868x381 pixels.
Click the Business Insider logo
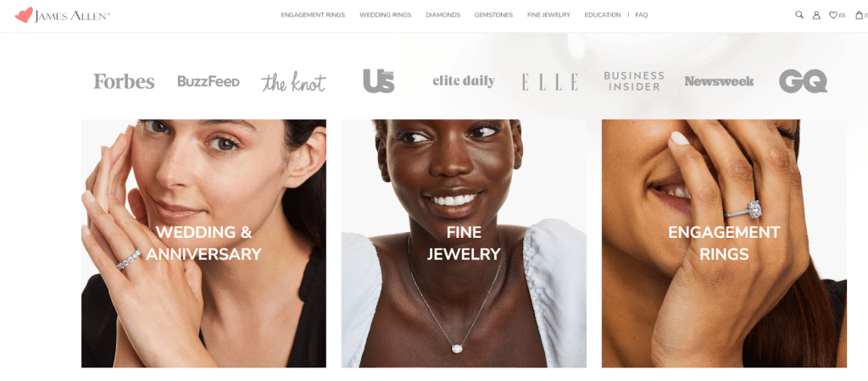pyautogui.click(x=634, y=80)
